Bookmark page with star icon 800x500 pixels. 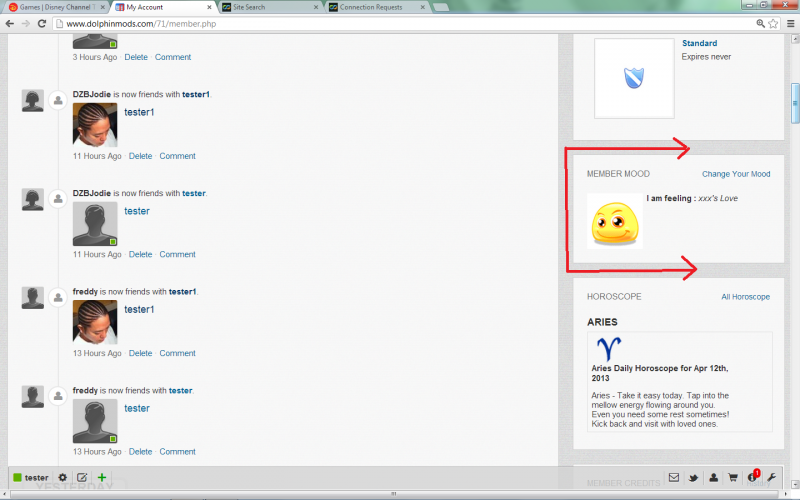[773, 23]
